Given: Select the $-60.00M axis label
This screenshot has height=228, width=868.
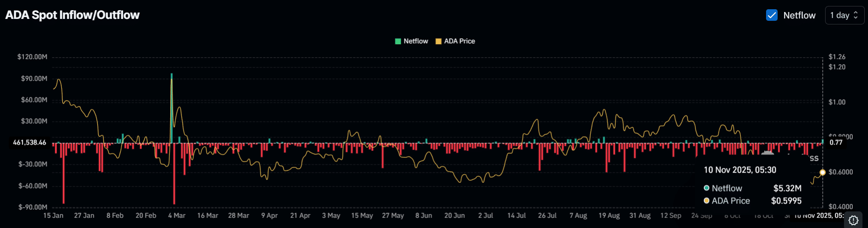Looking at the screenshot, I should point(33,186).
